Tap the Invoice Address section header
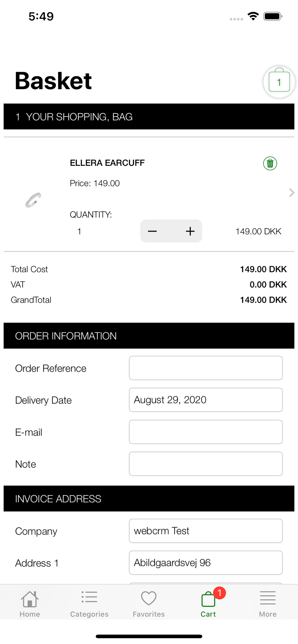The width and height of the screenshot is (298, 644). click(x=149, y=498)
